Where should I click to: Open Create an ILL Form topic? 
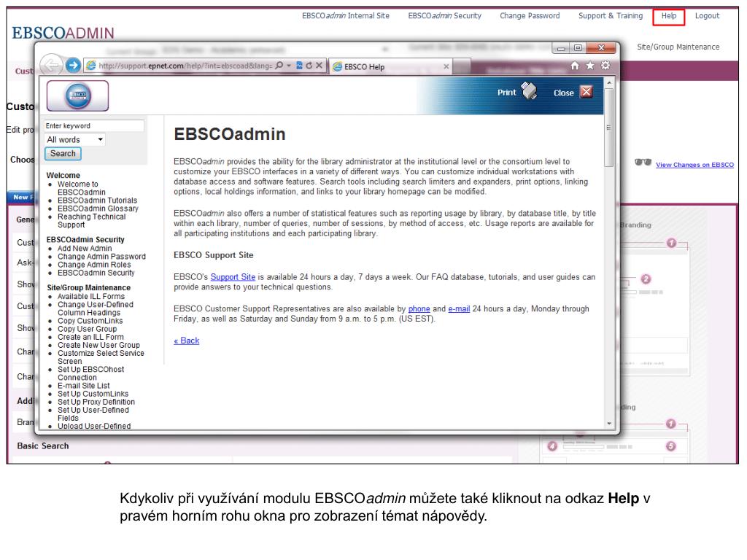90,337
